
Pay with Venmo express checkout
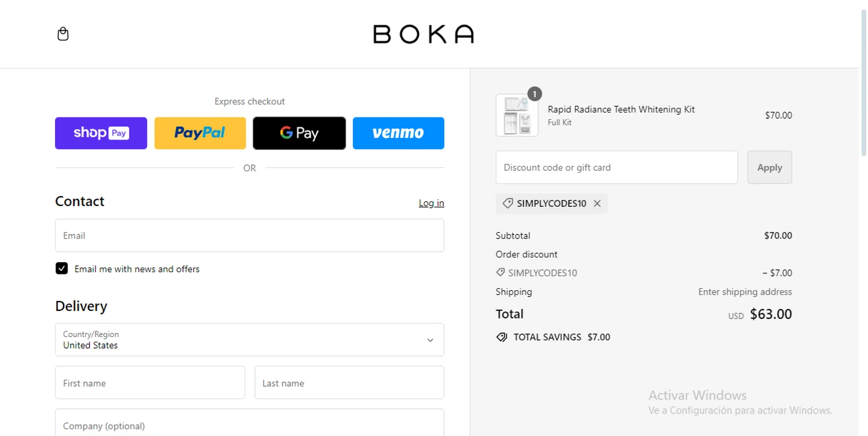(399, 133)
